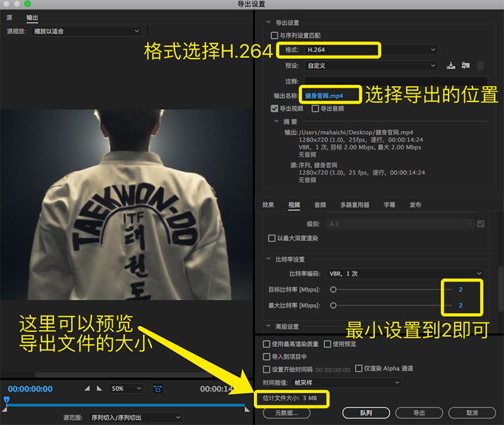Uncheck the 导出视频 checkbox
The width and height of the screenshot is (504, 425).
pyautogui.click(x=274, y=108)
